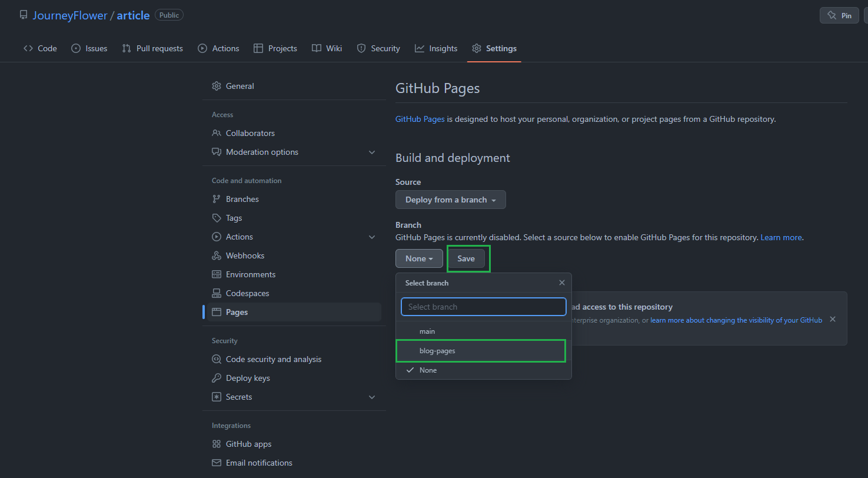Switch to the Actions repository tab
Viewport: 868px width, 478px height.
coord(218,48)
